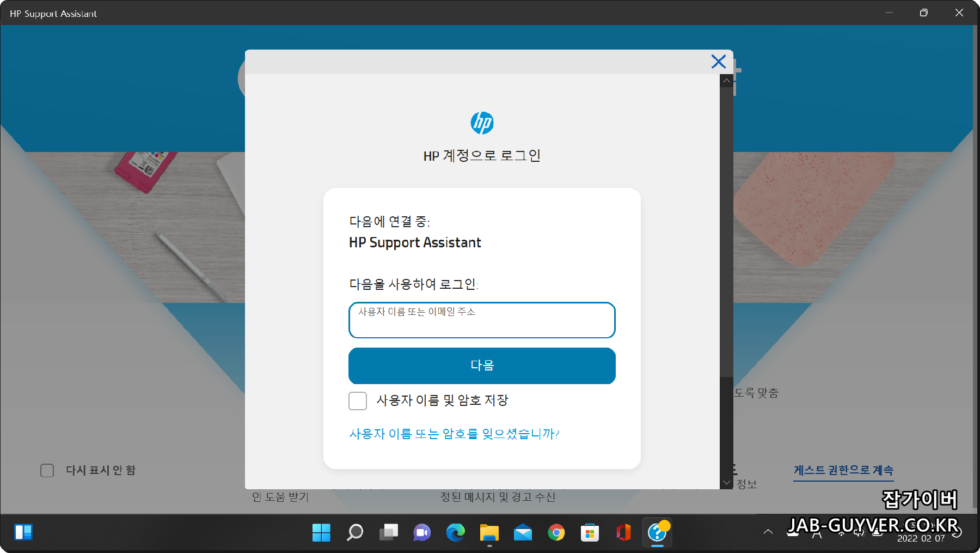Viewport: 980px width, 553px height.
Task: Click the dialog scrollbar down arrow
Action: coord(726,483)
